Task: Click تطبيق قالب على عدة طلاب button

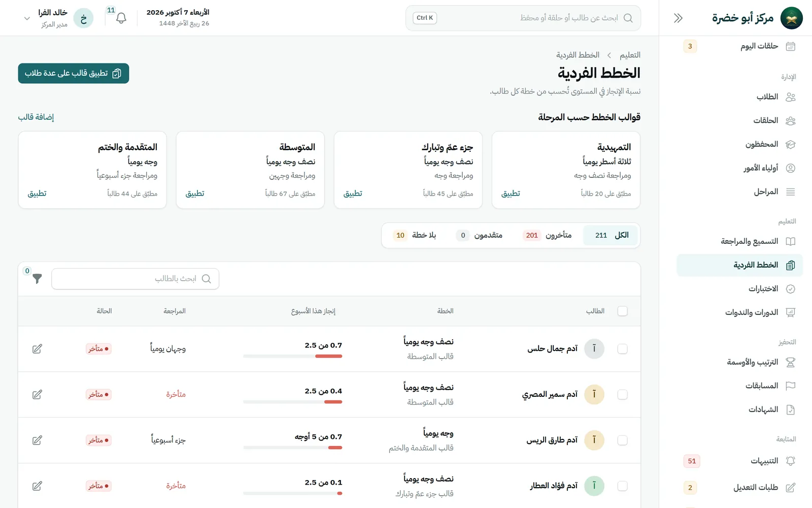Action: point(74,73)
